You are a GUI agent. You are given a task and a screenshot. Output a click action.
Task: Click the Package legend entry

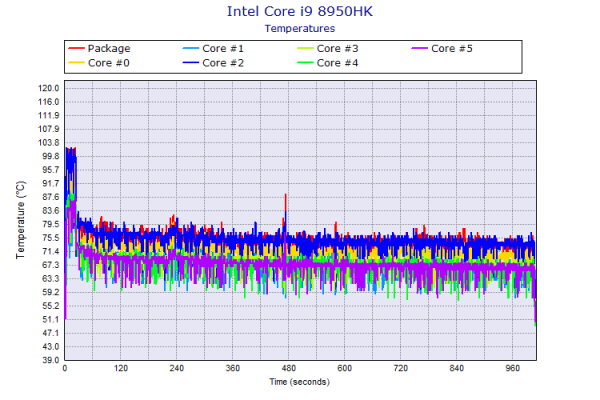pyautogui.click(x=99, y=48)
